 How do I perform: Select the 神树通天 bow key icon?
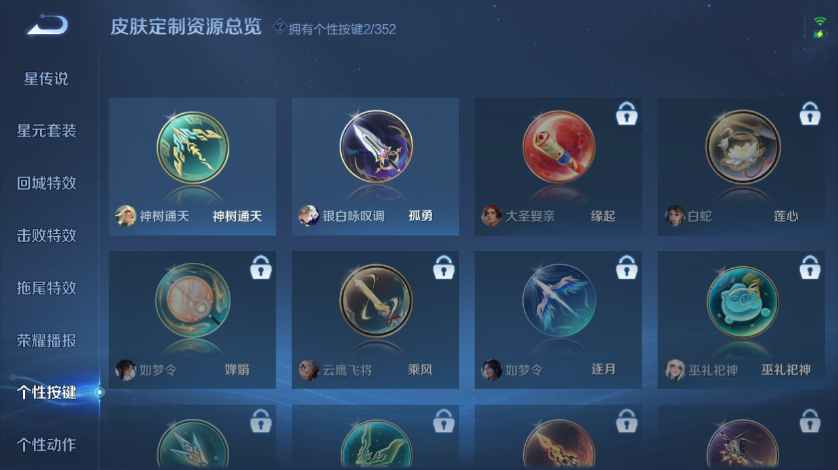[192, 148]
